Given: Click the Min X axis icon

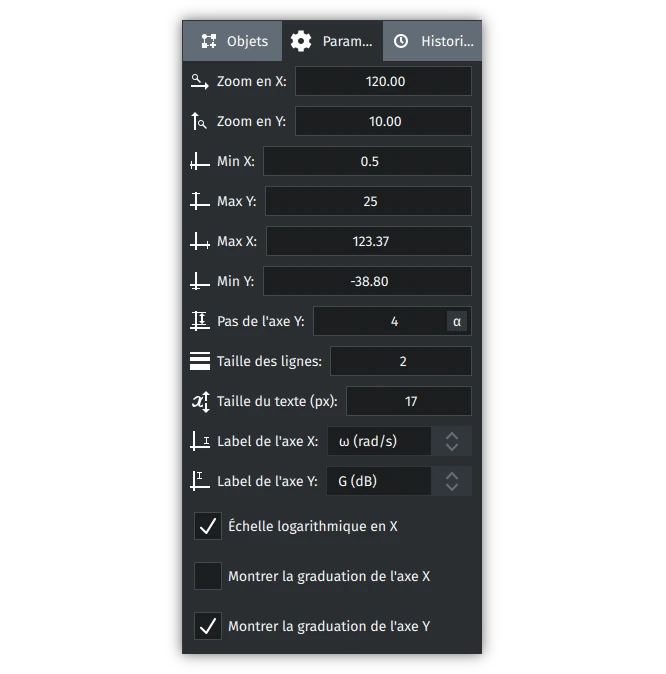Looking at the screenshot, I should click(x=199, y=161).
